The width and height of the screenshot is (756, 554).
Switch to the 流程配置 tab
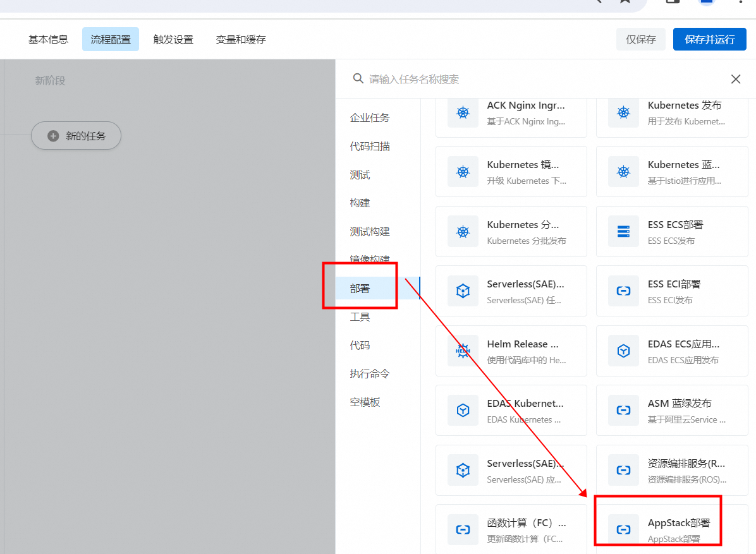(111, 40)
